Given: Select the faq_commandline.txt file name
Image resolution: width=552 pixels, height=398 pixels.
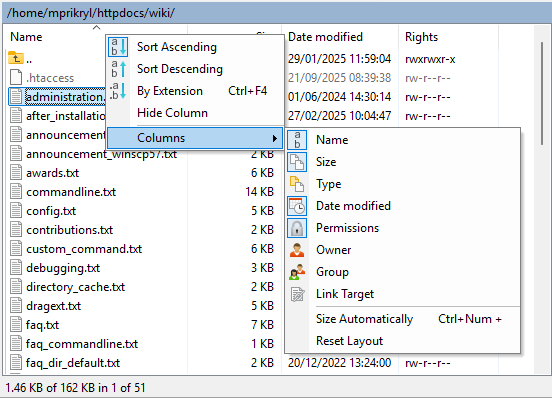Looking at the screenshot, I should [82, 344].
